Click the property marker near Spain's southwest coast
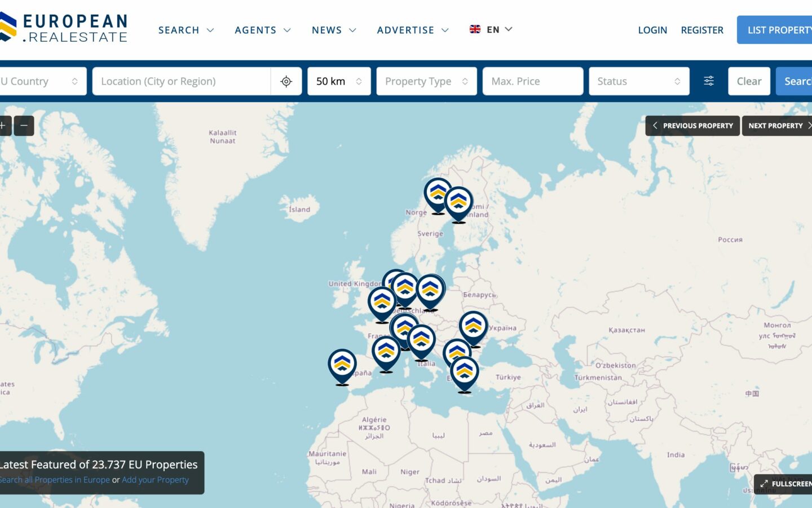 tap(342, 365)
